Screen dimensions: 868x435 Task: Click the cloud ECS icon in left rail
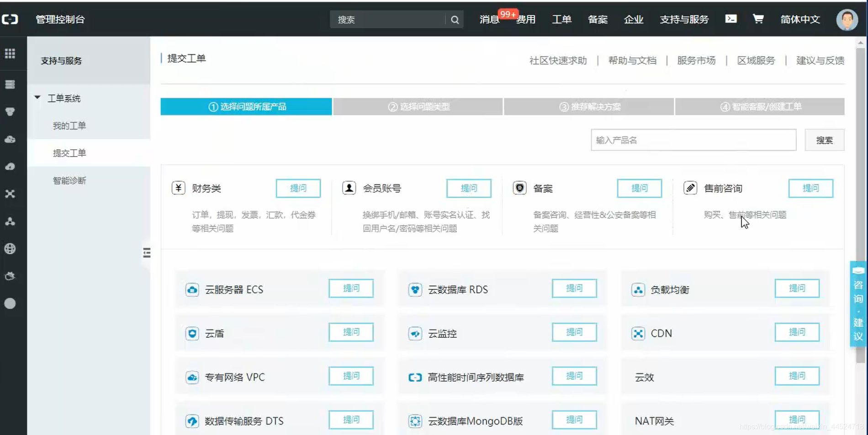pyautogui.click(x=10, y=139)
